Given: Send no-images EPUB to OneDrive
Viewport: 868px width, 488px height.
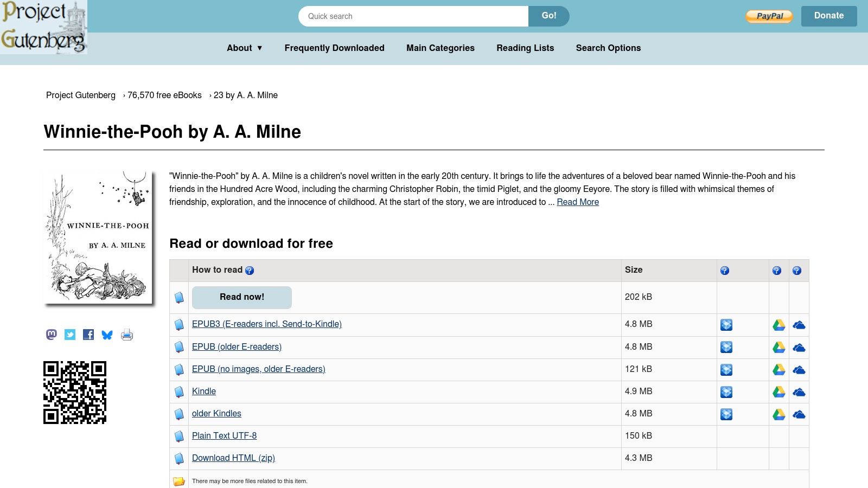Looking at the screenshot, I should 799,370.
